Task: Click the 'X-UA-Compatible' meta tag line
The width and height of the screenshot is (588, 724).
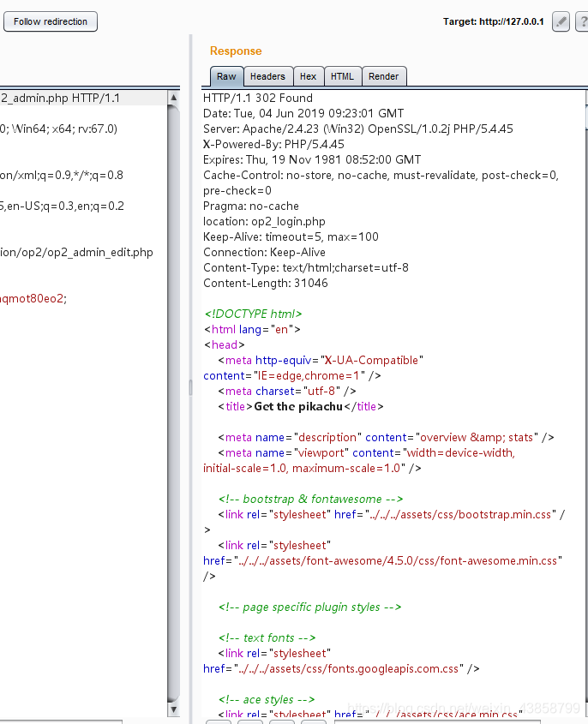Action: [321, 360]
